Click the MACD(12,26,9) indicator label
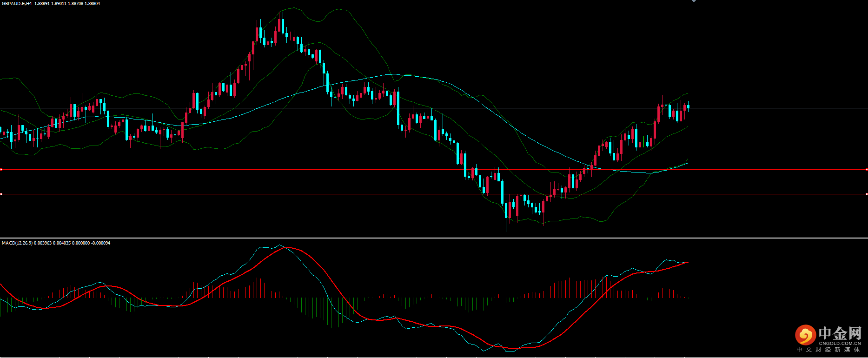868x358 pixels. [17, 243]
